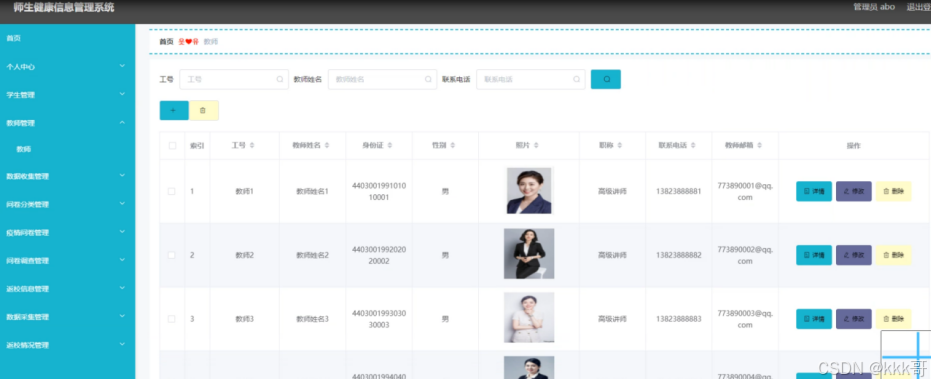Sort table by 联系电话 column arrows
Viewport: 931px width, 384px height.
click(x=693, y=145)
